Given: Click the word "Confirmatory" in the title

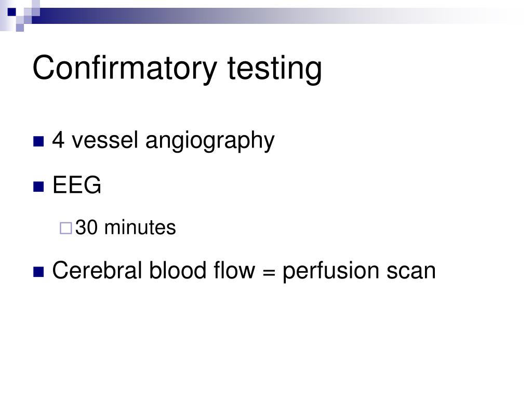Looking at the screenshot, I should 125,69.
